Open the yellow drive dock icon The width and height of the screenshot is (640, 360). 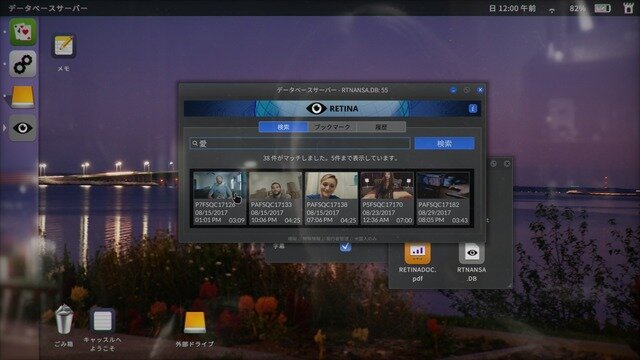click(23, 96)
